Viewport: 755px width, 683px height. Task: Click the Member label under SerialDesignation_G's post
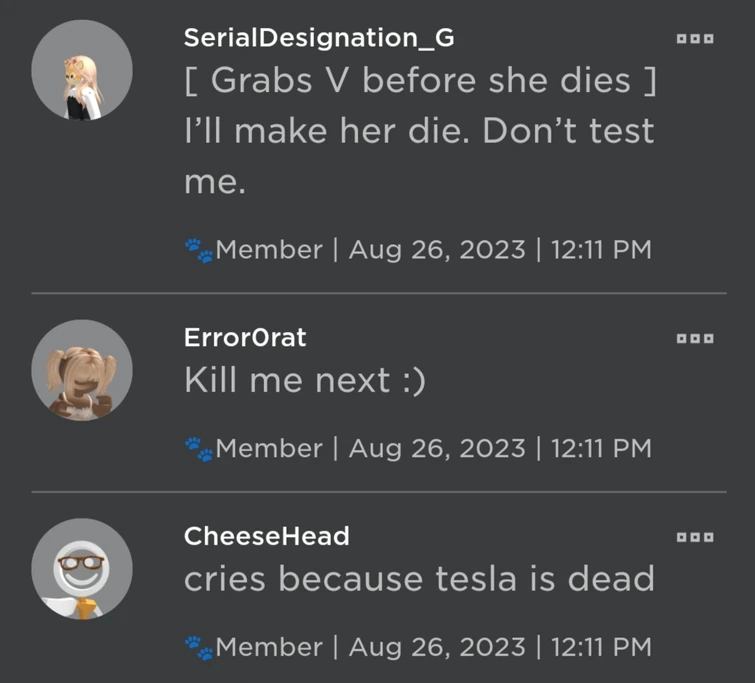[269, 249]
